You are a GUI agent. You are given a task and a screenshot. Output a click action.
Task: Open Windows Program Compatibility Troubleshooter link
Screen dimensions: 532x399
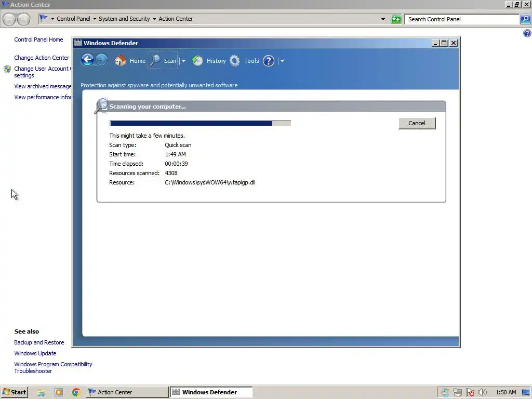pyautogui.click(x=53, y=367)
